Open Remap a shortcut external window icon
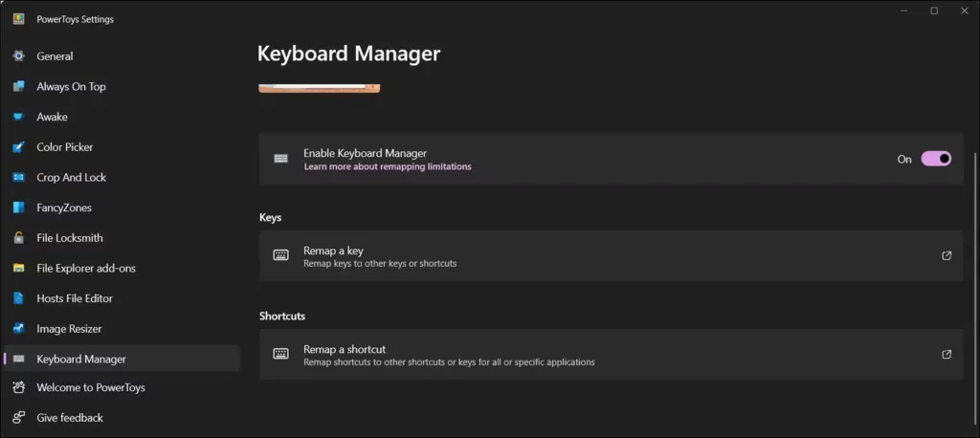The height and width of the screenshot is (438, 980). pos(947,354)
